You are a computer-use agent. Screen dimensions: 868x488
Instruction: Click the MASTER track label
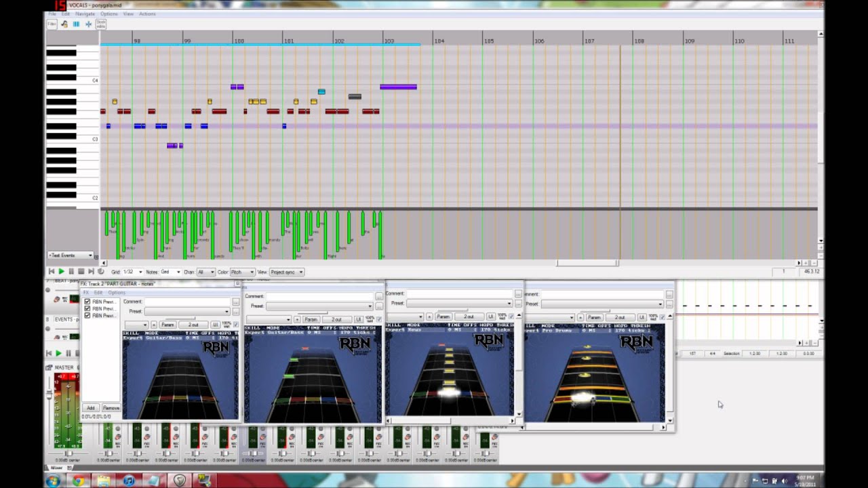64,367
